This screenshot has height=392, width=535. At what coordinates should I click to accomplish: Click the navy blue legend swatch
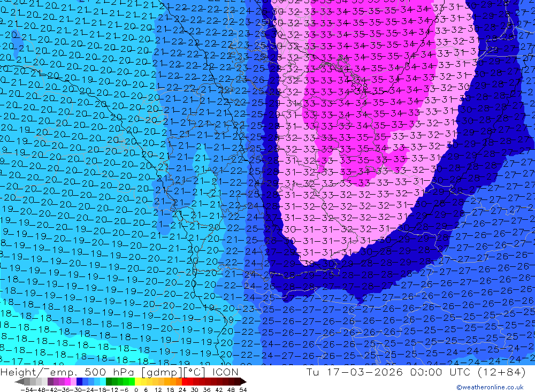pyautogui.click(x=80, y=381)
